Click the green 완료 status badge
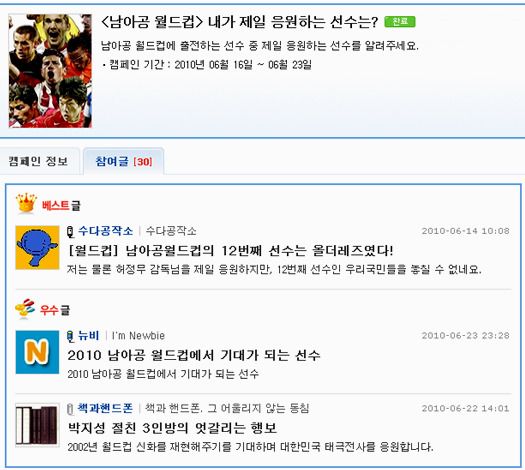 pos(400,22)
